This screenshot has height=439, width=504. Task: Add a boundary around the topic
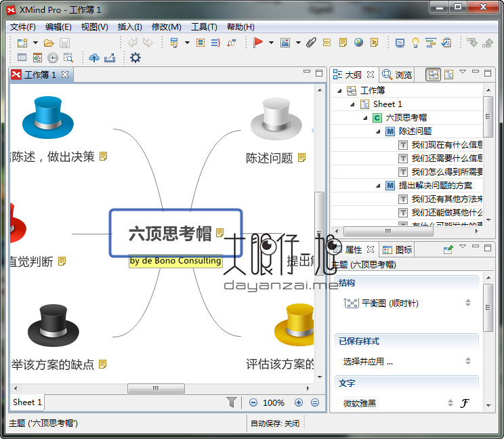(201, 43)
